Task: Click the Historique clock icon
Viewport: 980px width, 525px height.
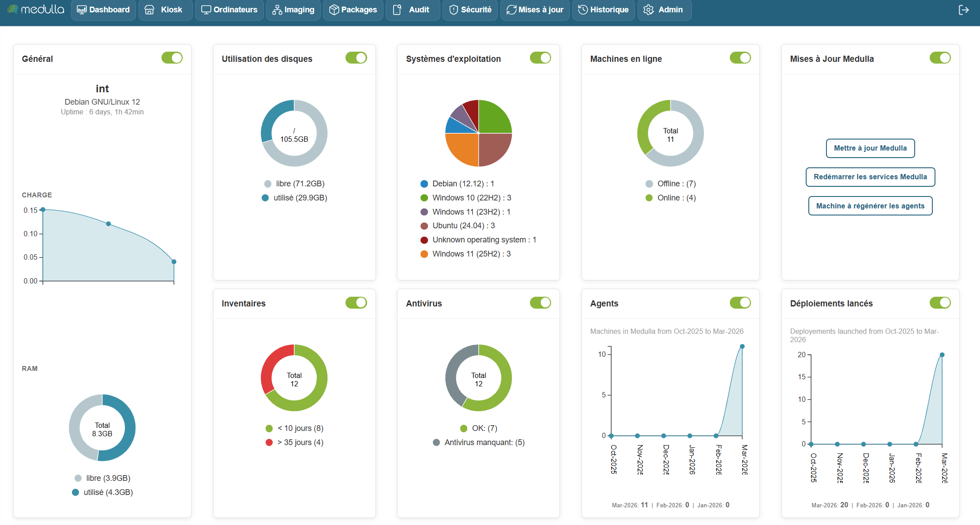Action: (x=583, y=10)
